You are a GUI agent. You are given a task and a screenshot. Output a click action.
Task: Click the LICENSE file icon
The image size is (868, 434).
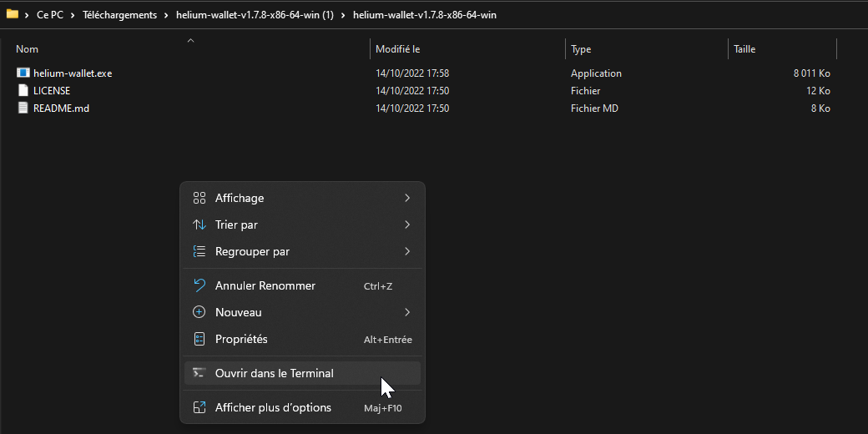point(23,91)
